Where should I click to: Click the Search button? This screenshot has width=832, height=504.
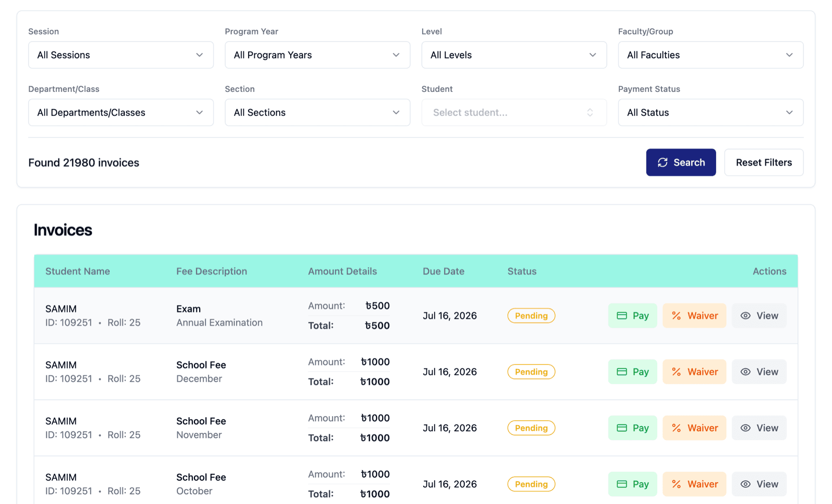[681, 163]
